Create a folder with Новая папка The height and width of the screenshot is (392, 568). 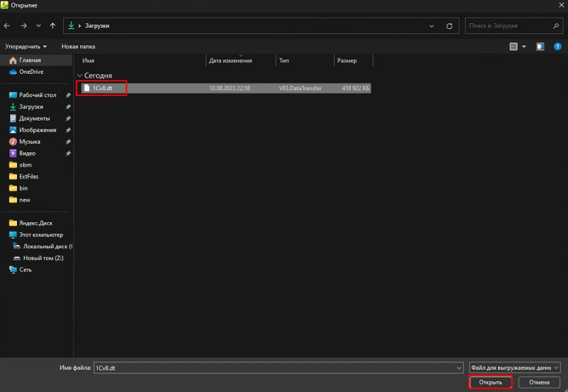tap(78, 46)
